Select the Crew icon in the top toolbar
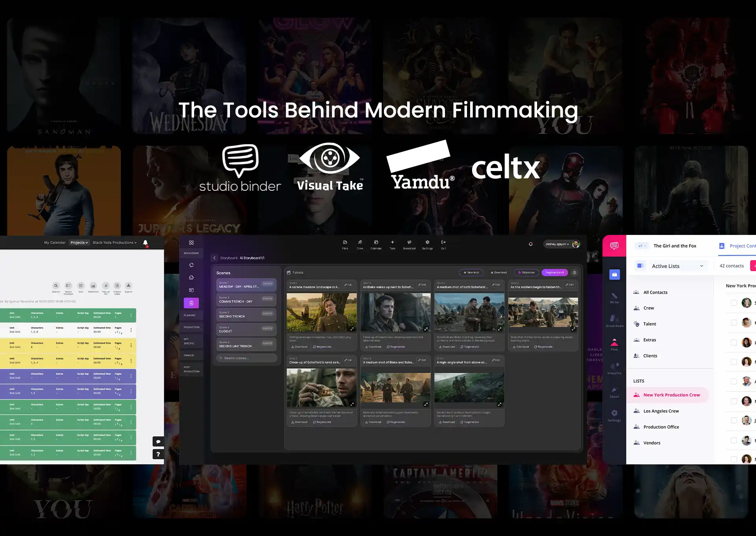The width and height of the screenshot is (756, 536). pyautogui.click(x=360, y=244)
